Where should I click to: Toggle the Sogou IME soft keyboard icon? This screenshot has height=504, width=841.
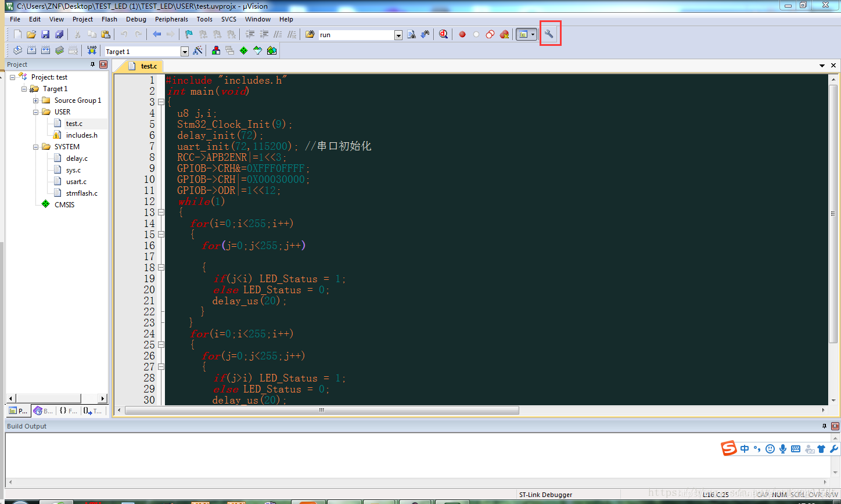[x=796, y=449]
